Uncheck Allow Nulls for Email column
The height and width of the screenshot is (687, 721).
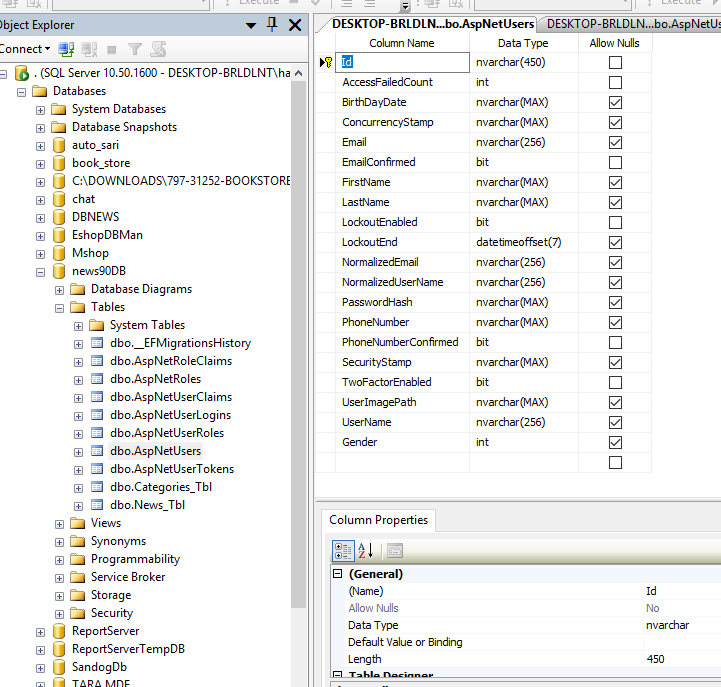(615, 142)
